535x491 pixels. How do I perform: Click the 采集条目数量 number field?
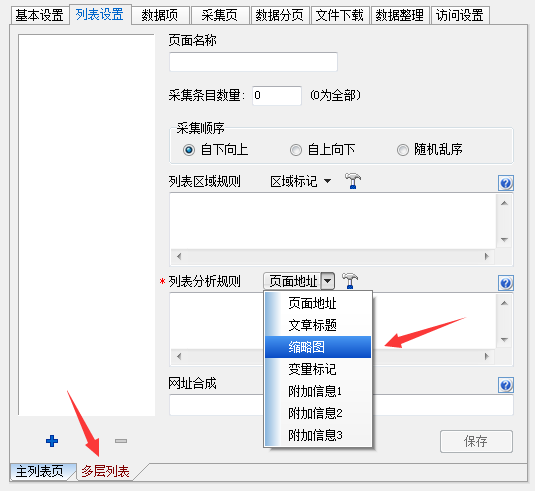coord(277,96)
